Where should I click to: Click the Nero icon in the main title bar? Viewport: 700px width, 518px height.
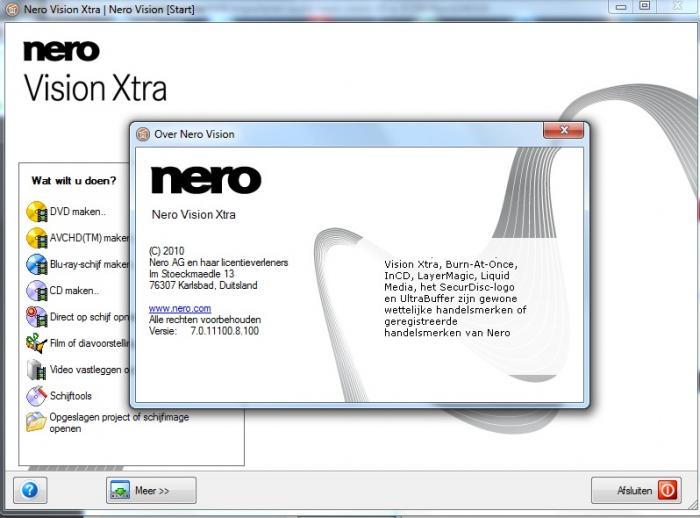pyautogui.click(x=12, y=9)
